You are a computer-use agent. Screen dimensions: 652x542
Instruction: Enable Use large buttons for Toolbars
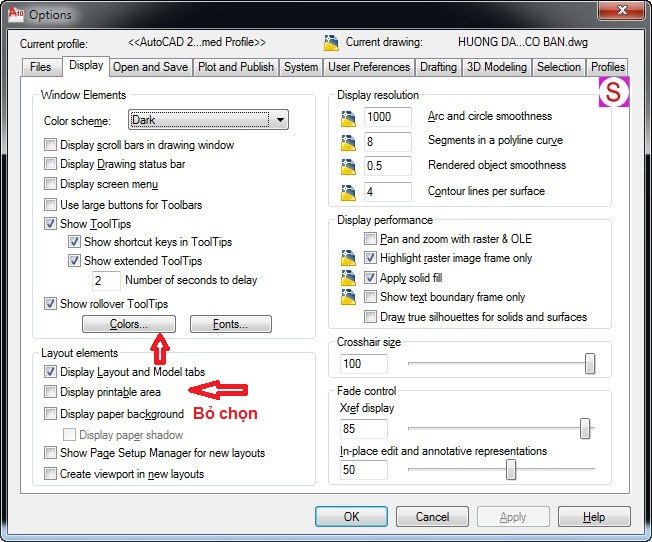coord(50,204)
